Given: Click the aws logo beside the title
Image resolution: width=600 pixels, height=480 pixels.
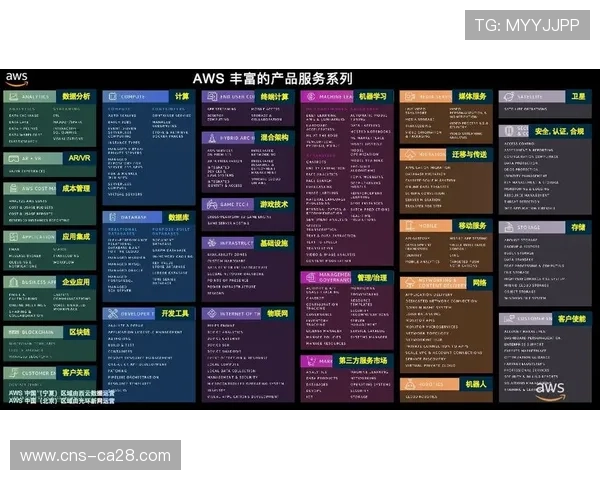Looking at the screenshot, I should 17,79.
